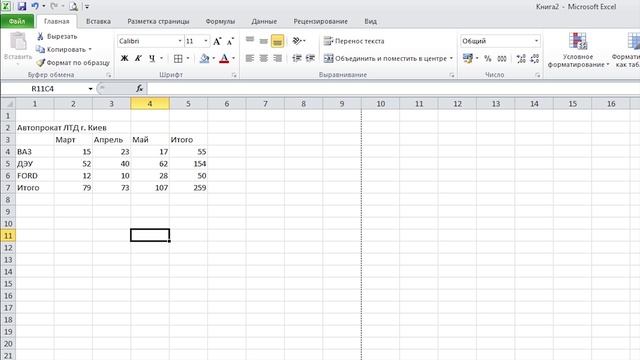The image size is (640, 360).
Task: Align text left
Action: click(250, 58)
